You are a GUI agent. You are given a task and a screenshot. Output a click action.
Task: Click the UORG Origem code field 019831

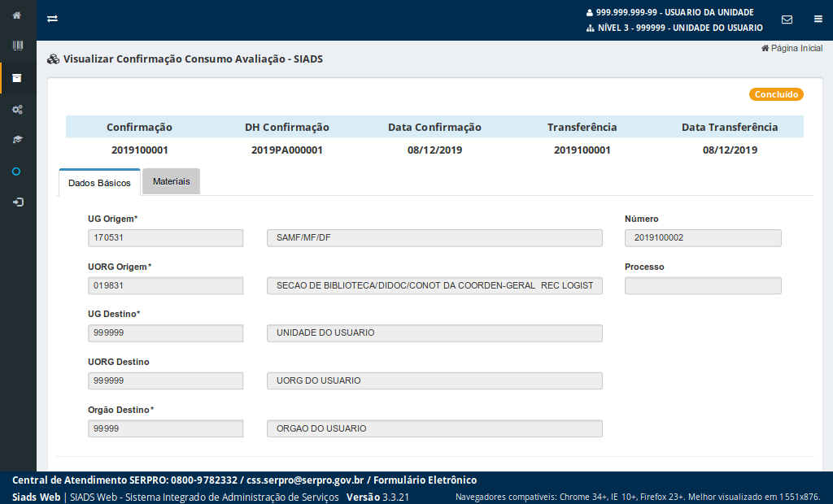[166, 285]
